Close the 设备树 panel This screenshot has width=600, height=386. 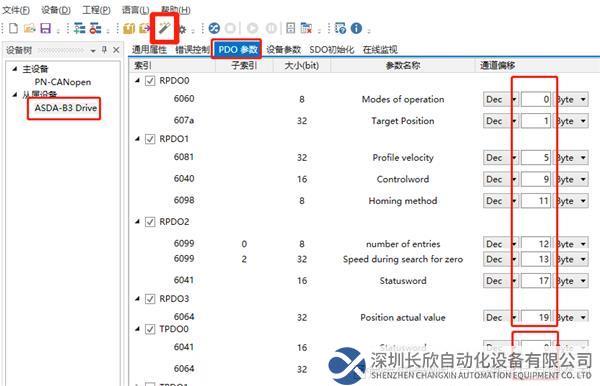coord(116,50)
